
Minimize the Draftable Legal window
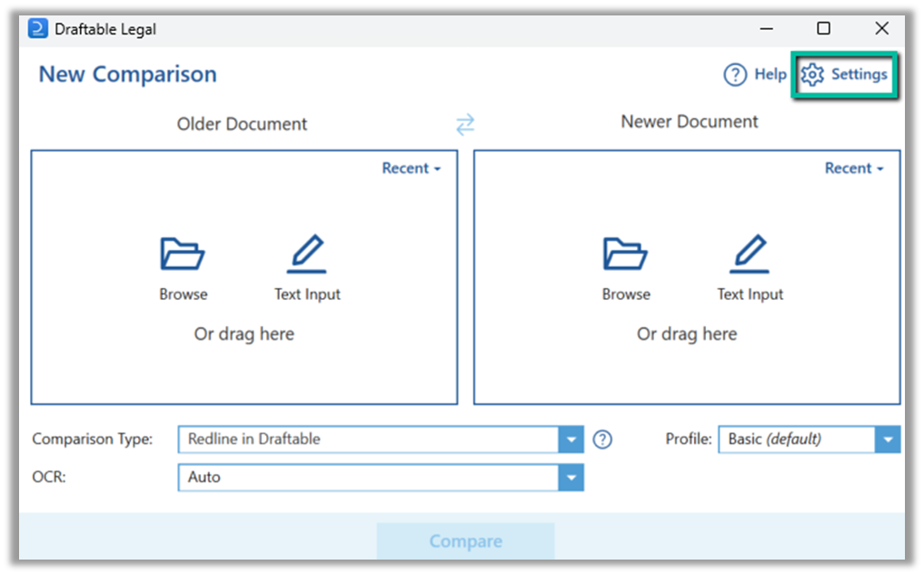tap(766, 28)
